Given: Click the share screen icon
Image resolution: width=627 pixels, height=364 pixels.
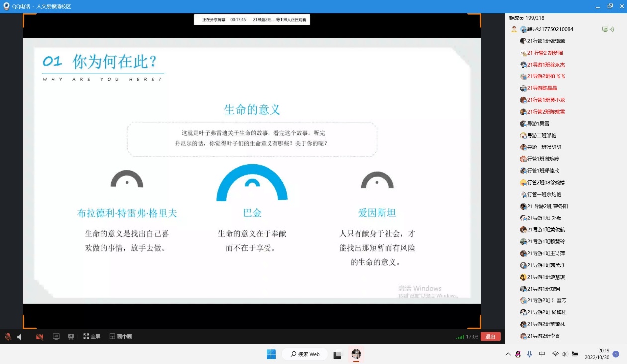Looking at the screenshot, I should [56, 337].
